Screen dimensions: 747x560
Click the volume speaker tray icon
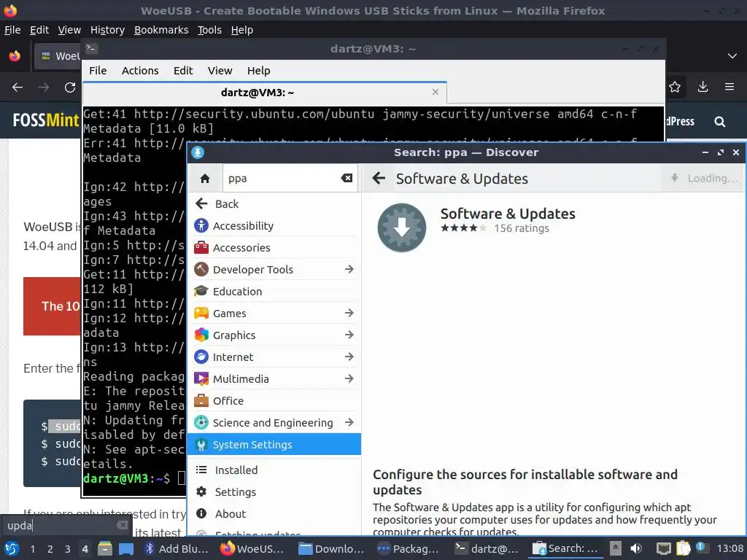(636, 548)
